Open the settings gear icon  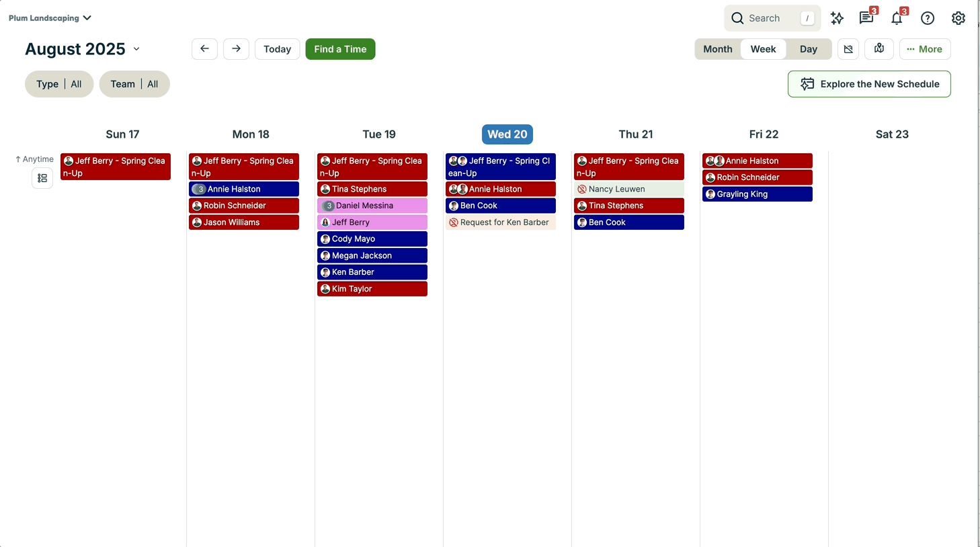(x=958, y=18)
